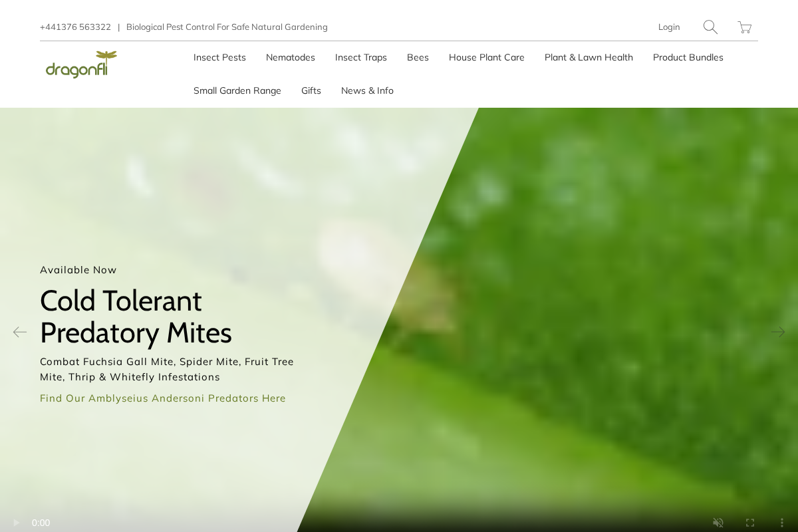Open the News & Info menu
This screenshot has width=798, height=532.
pyautogui.click(x=367, y=90)
